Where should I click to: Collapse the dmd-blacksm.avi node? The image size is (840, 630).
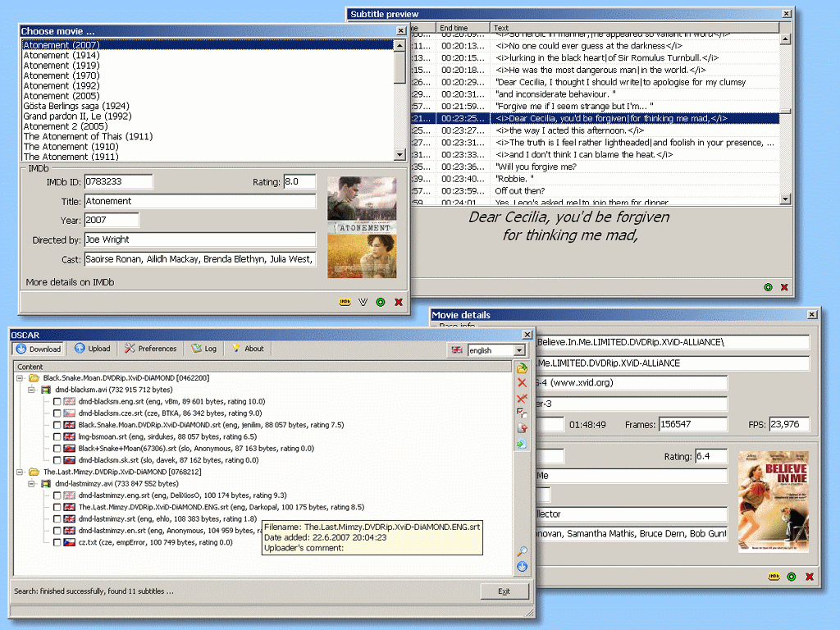pyautogui.click(x=32, y=390)
